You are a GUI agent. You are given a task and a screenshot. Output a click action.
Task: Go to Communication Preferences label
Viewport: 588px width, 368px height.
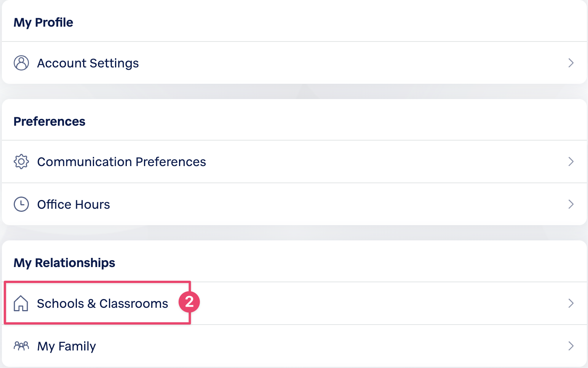coord(121,162)
